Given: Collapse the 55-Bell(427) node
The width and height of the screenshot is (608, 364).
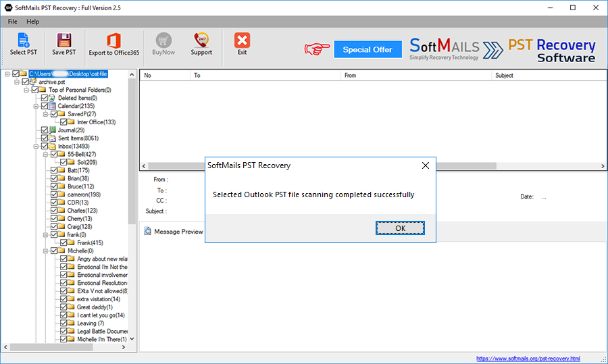Looking at the screenshot, I should (x=45, y=154).
